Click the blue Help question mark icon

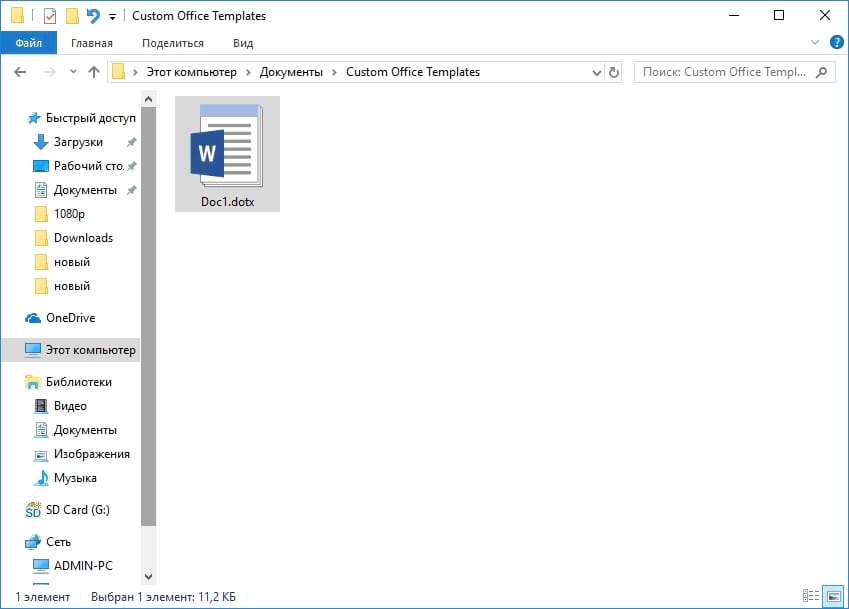click(836, 42)
